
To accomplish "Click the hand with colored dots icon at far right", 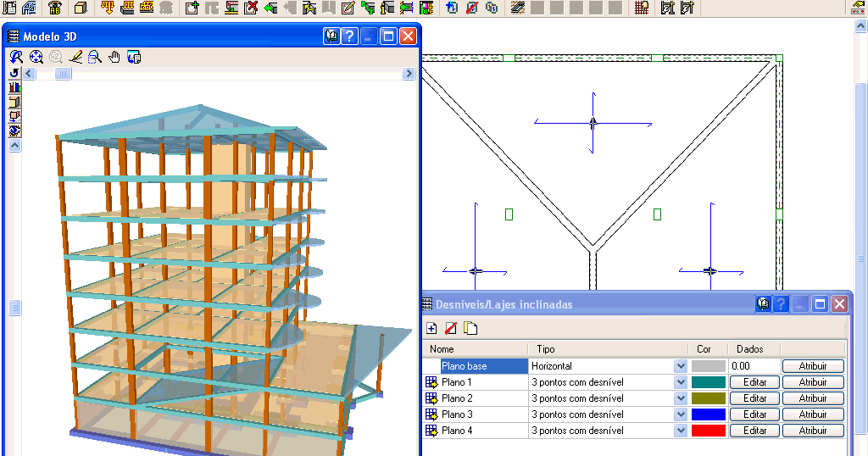I will point(858,7).
